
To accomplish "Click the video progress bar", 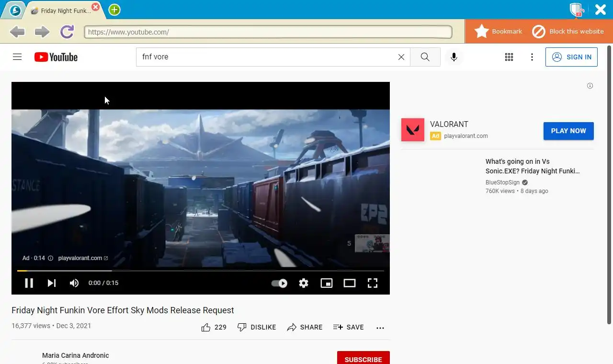I will [x=201, y=271].
